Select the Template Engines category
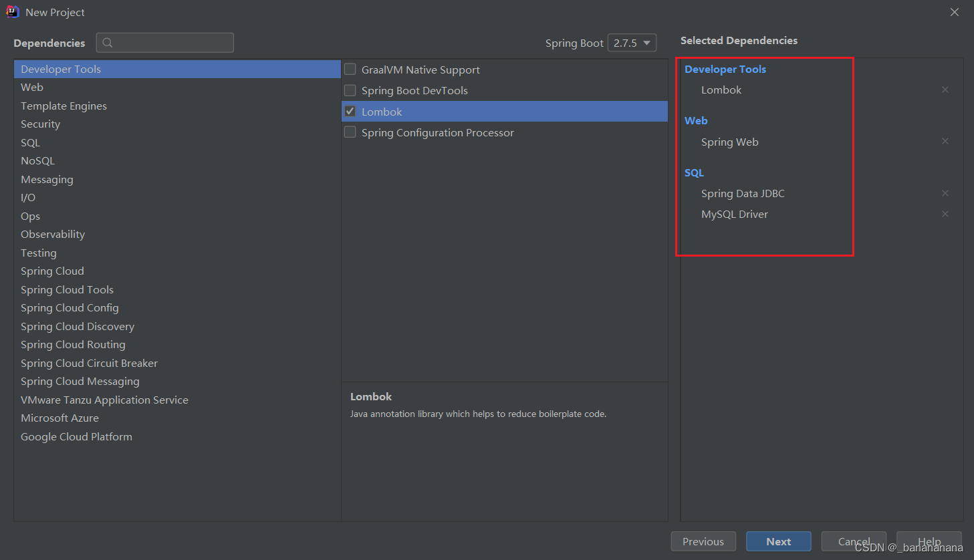The height and width of the screenshot is (560, 974). click(x=177, y=106)
